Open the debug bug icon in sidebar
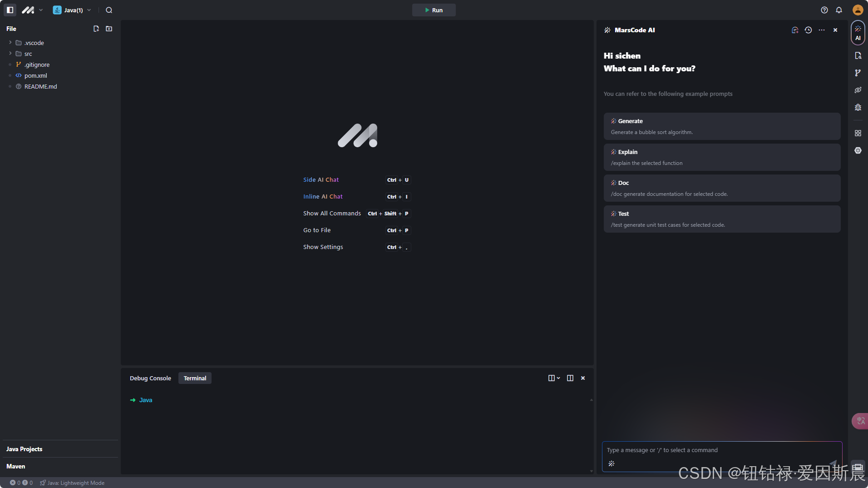Screen dimensions: 868x488 tap(858, 107)
